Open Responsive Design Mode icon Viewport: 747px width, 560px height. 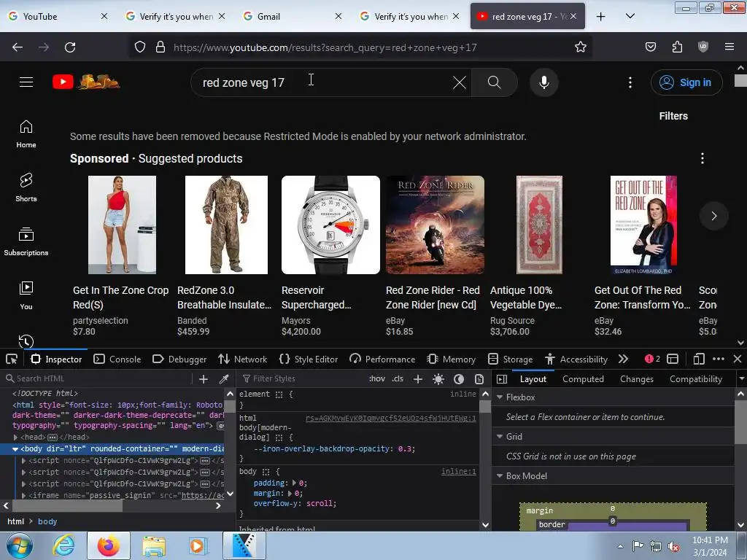[699, 359]
